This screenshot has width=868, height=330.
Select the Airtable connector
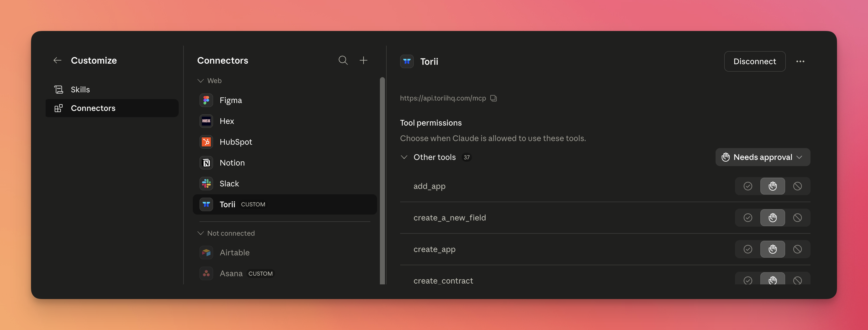285,253
